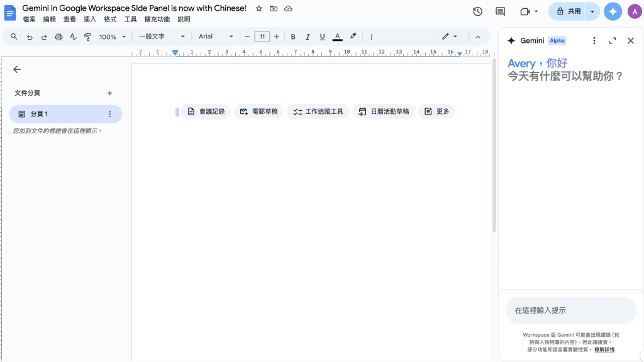Open editing mode pencil dropdown
The width and height of the screenshot is (644, 362).
point(449,37)
